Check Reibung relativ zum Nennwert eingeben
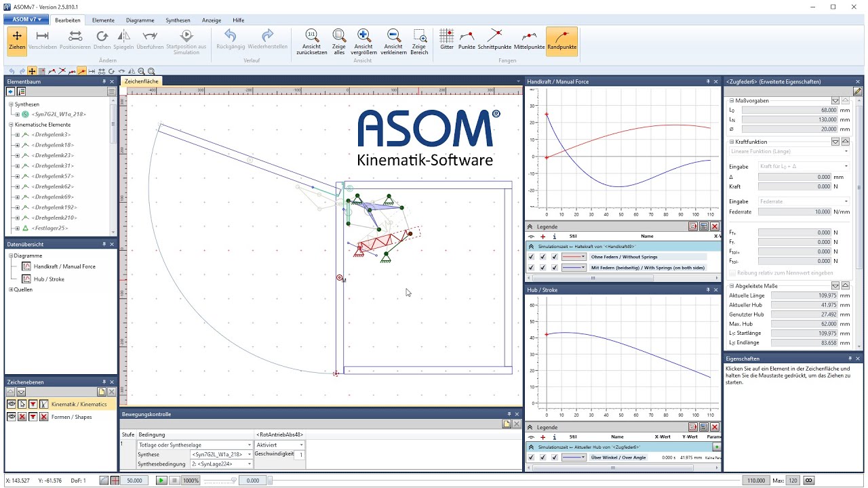This screenshot has width=868, height=488. (732, 272)
